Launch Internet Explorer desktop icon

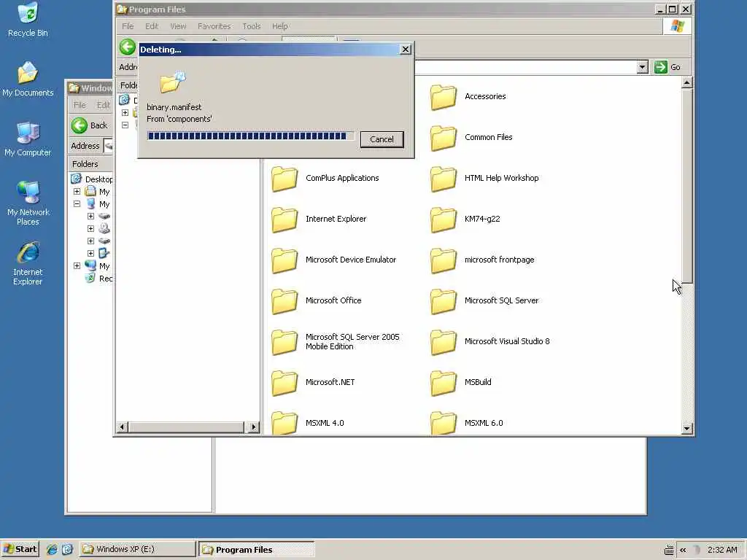tap(28, 264)
